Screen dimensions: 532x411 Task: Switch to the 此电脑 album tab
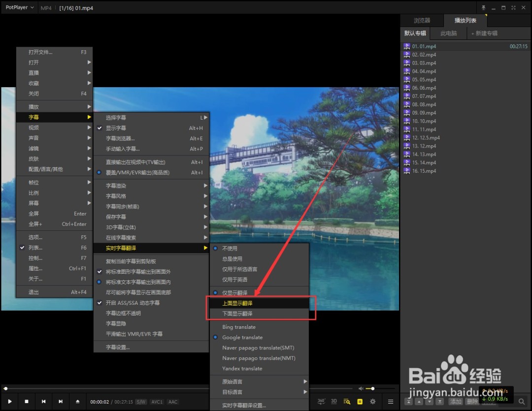tap(449, 33)
